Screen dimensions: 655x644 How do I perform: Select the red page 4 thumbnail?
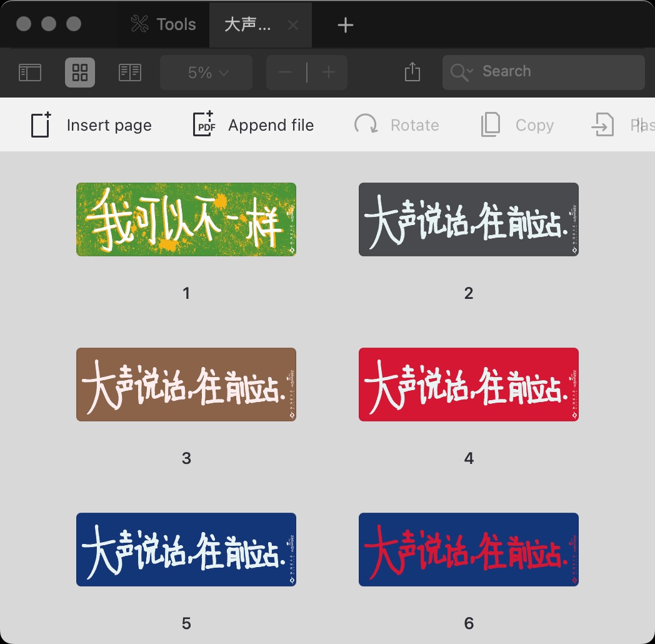469,385
